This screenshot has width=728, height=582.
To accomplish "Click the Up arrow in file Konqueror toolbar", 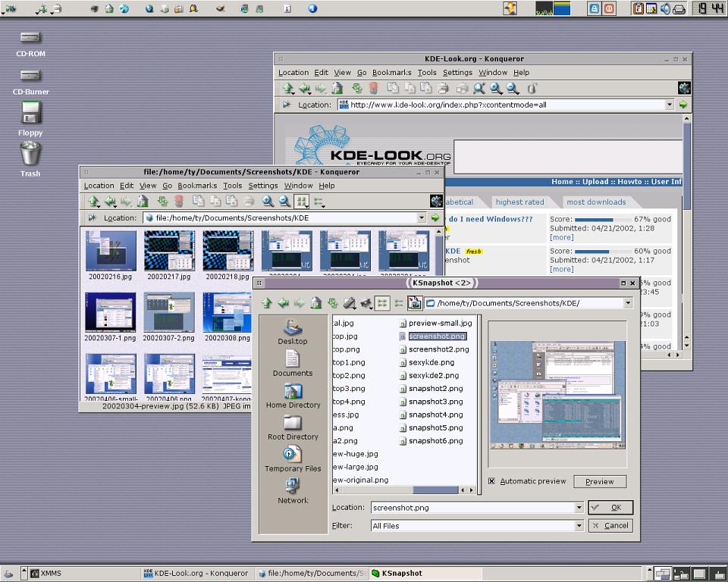I will (93, 202).
